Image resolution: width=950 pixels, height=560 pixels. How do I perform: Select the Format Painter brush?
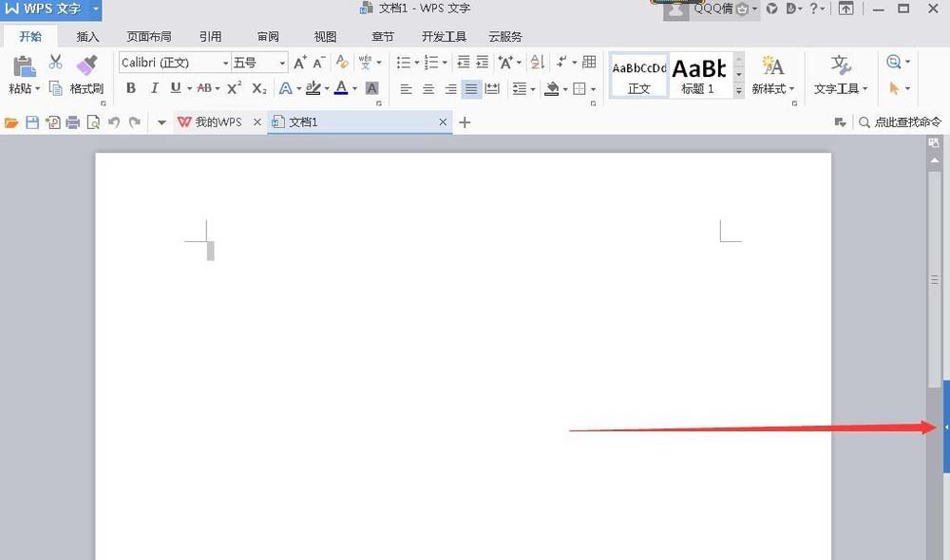(86, 65)
